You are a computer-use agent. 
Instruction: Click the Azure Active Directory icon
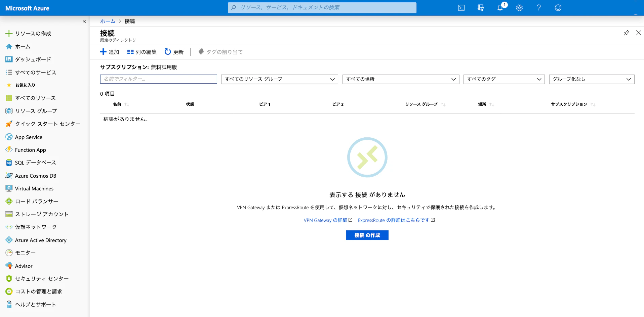[x=9, y=240]
